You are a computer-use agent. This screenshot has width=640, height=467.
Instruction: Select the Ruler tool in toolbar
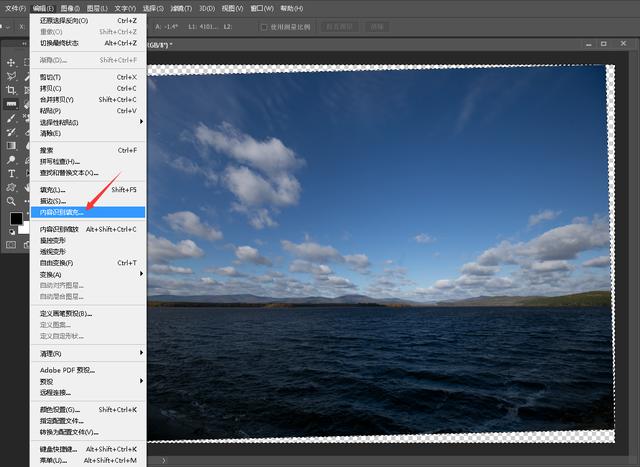point(12,104)
